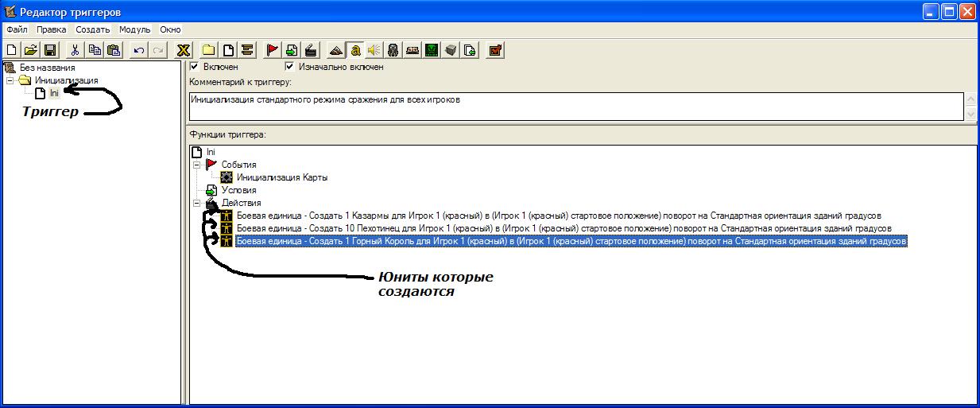
Task: Open the AI Editor green face icon
Action: 431,50
